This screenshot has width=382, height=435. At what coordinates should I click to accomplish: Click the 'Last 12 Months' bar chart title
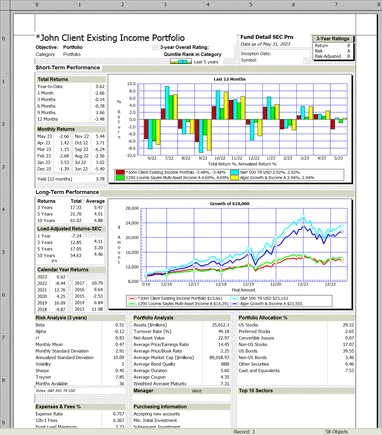(229, 79)
